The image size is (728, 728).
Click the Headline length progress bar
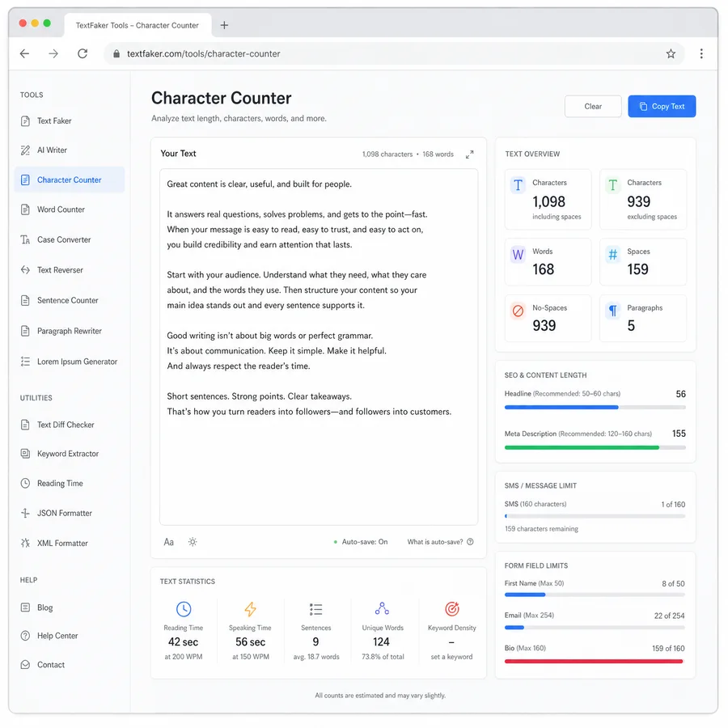click(595, 407)
